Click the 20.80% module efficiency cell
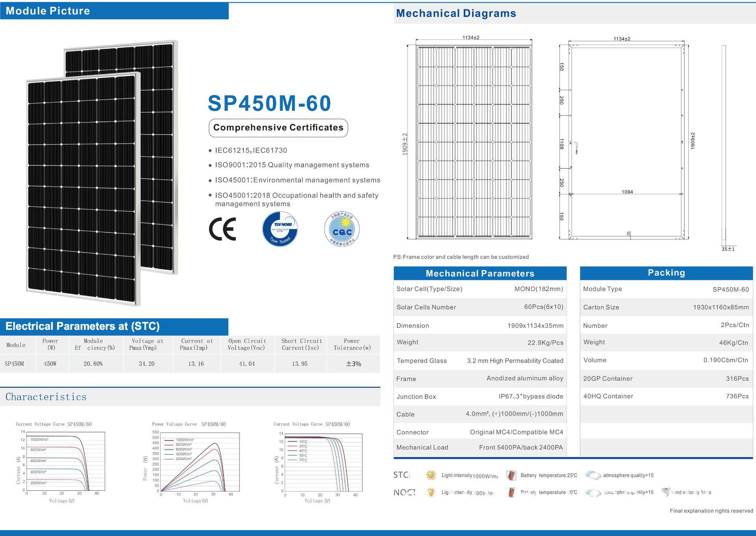This screenshot has width=756, height=536. click(x=93, y=364)
